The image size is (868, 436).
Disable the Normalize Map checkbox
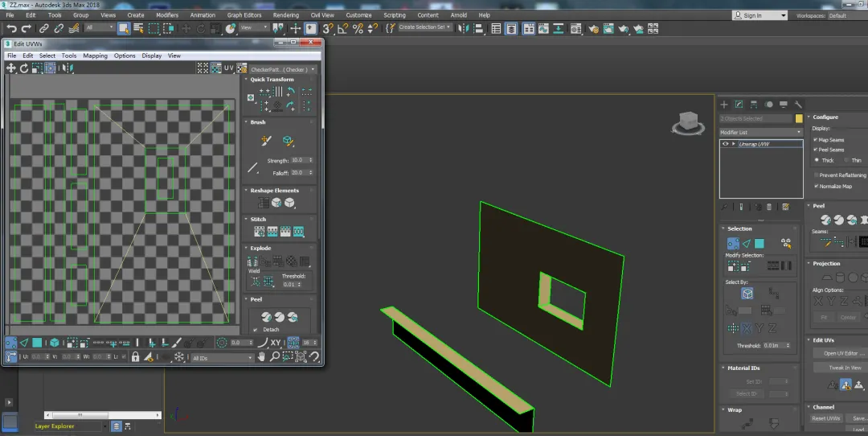click(x=816, y=186)
